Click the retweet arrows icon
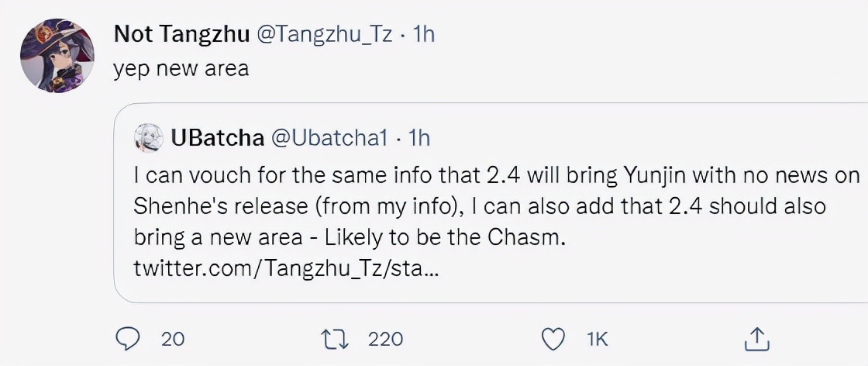868x366 pixels. point(336,338)
